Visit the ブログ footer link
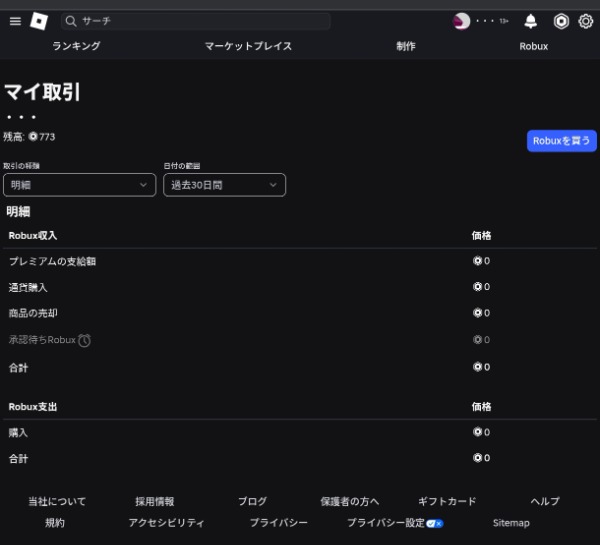This screenshot has height=545, width=600. point(252,501)
